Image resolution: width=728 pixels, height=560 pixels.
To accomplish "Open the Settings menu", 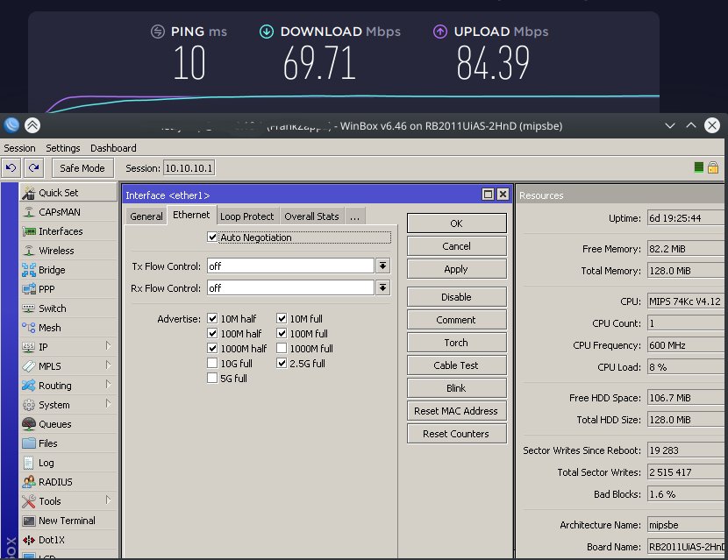I will 62,148.
